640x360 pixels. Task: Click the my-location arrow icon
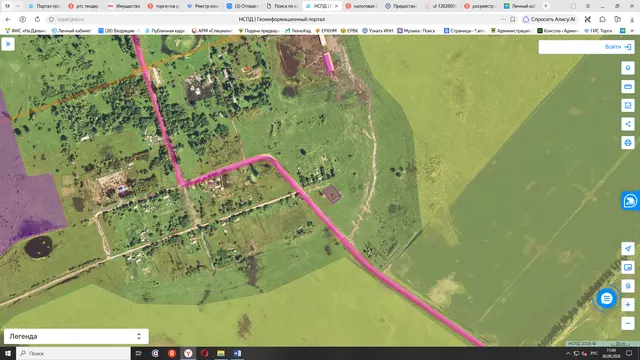628,249
